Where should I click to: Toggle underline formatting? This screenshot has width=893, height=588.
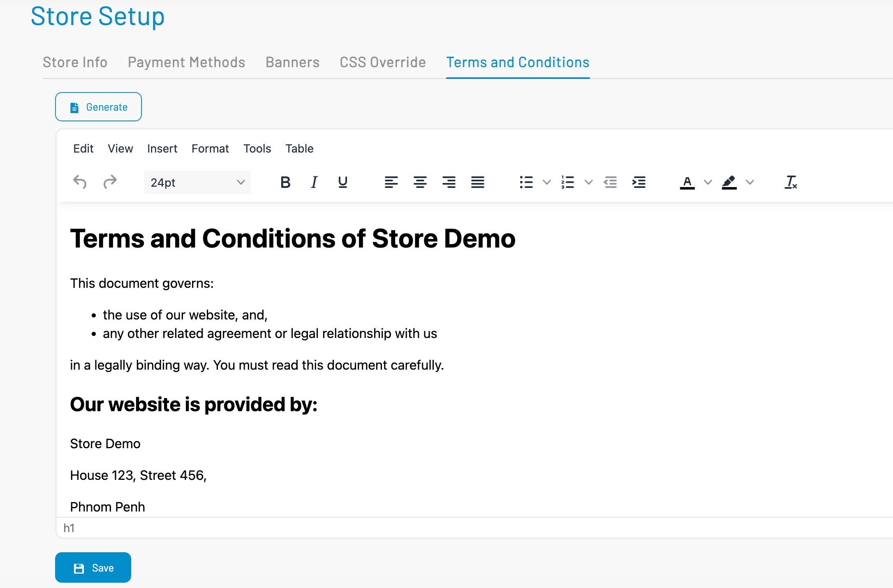pyautogui.click(x=342, y=182)
